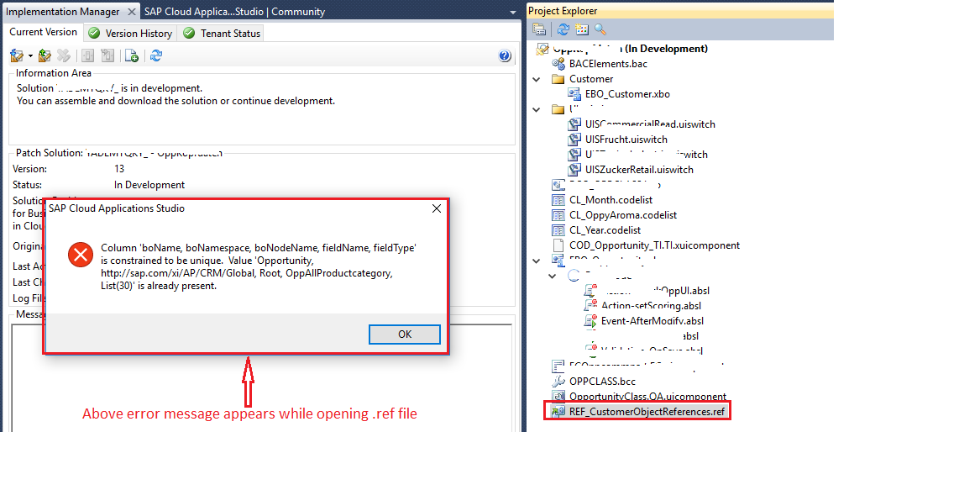980x490 pixels.
Task: Open REF_CustomerObjectReferences.ref file
Action: coord(647,412)
